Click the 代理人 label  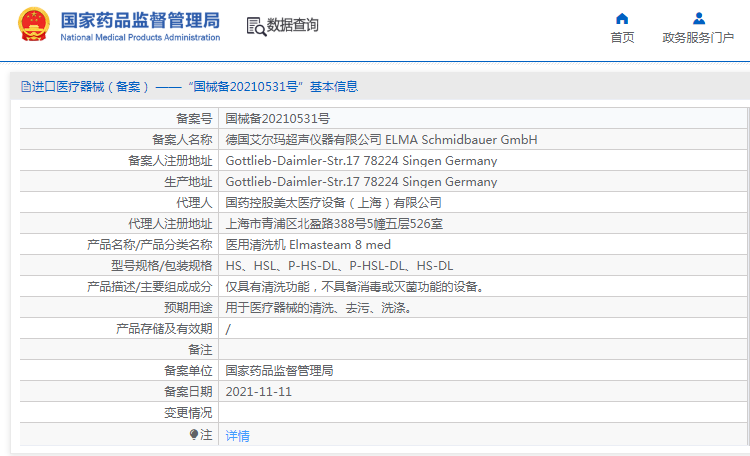coord(194,203)
